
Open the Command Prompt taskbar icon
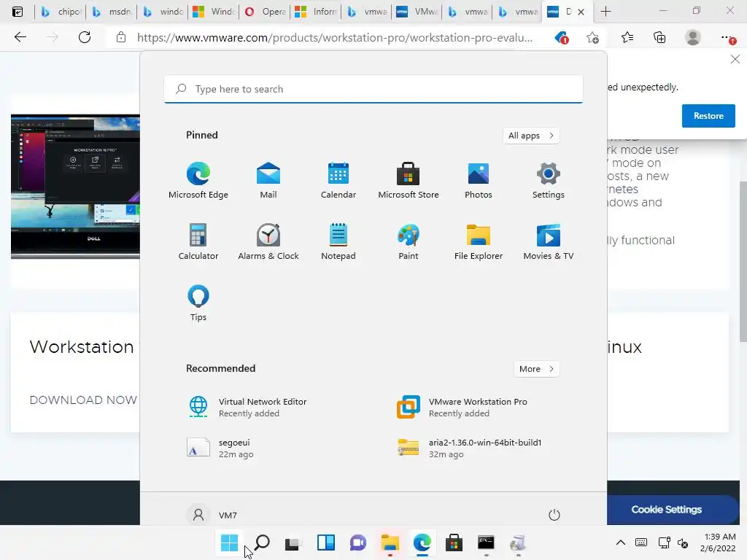(486, 542)
